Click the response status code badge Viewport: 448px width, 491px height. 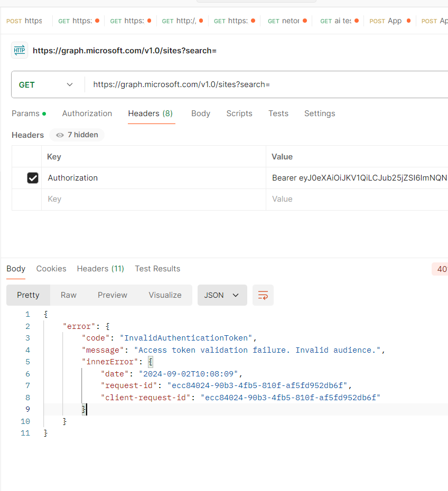tap(441, 269)
